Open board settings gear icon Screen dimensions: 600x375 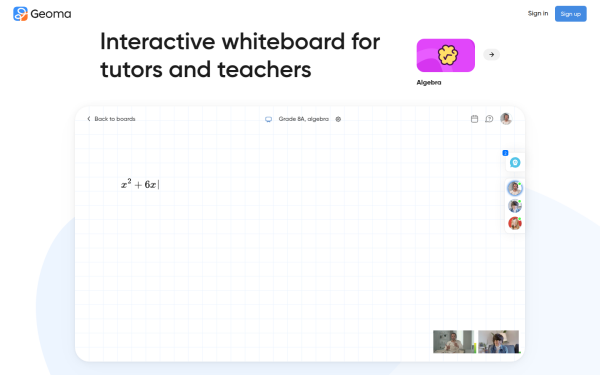click(x=338, y=119)
